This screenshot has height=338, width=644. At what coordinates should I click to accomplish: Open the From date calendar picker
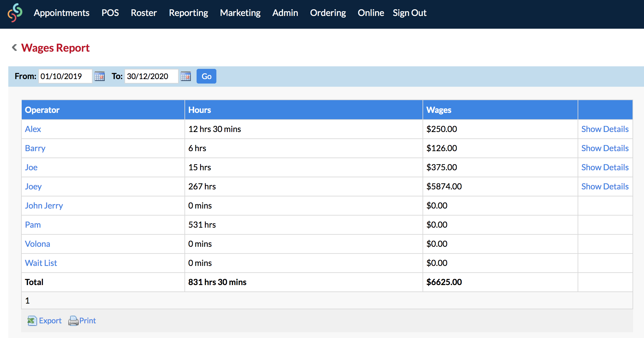tap(100, 76)
